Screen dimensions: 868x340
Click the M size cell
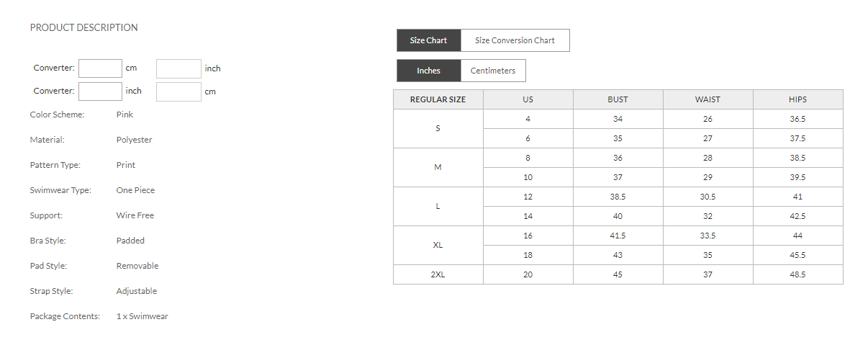tap(438, 167)
